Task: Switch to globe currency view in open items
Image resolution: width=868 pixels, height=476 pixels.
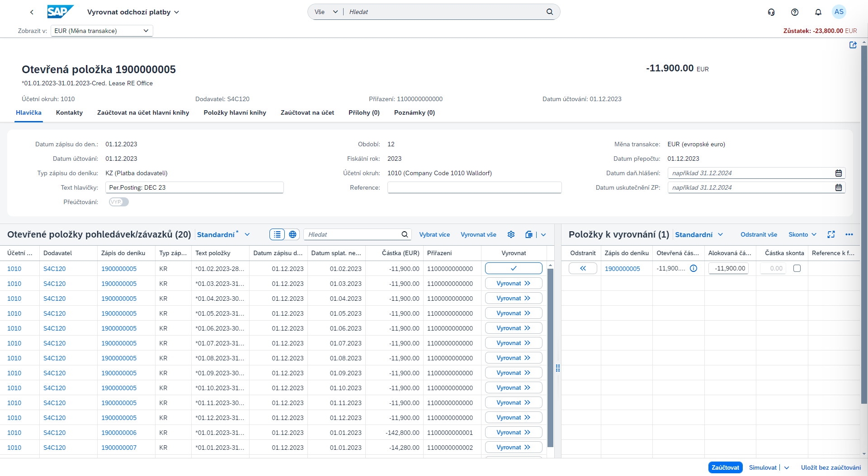Action: (x=292, y=234)
